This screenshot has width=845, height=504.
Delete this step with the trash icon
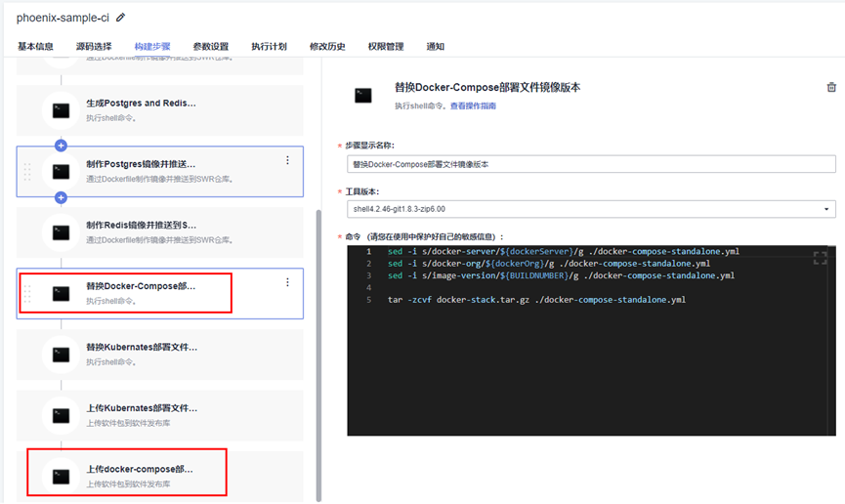tap(831, 87)
